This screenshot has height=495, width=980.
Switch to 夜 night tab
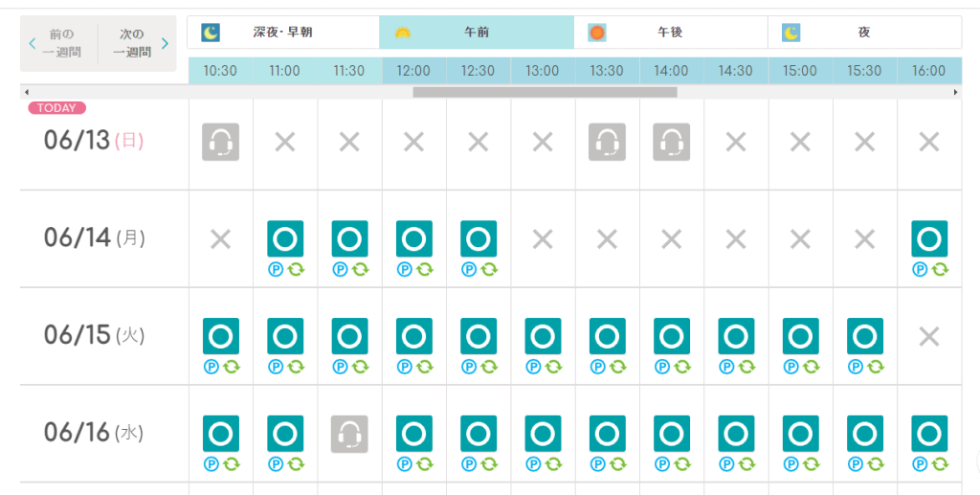point(863,33)
